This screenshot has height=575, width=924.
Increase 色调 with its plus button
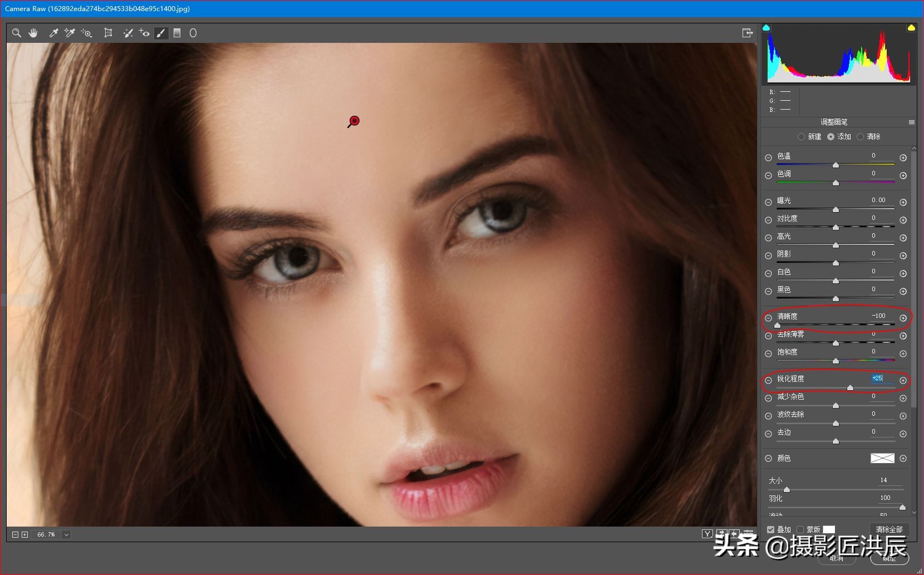pos(903,175)
